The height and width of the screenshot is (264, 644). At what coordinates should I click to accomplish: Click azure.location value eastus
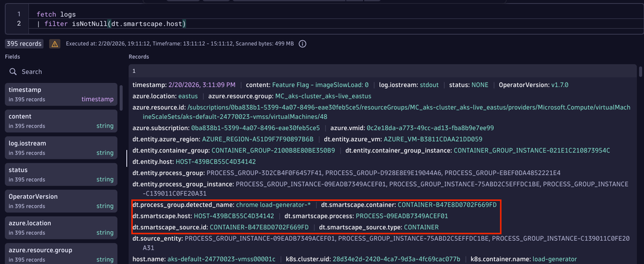(x=188, y=96)
